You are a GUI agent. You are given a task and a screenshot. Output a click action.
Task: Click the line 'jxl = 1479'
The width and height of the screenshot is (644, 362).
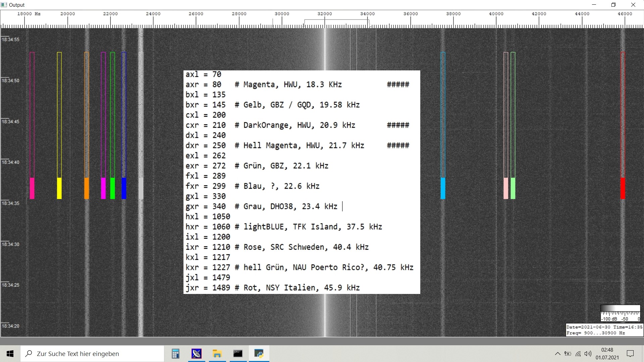pyautogui.click(x=208, y=278)
